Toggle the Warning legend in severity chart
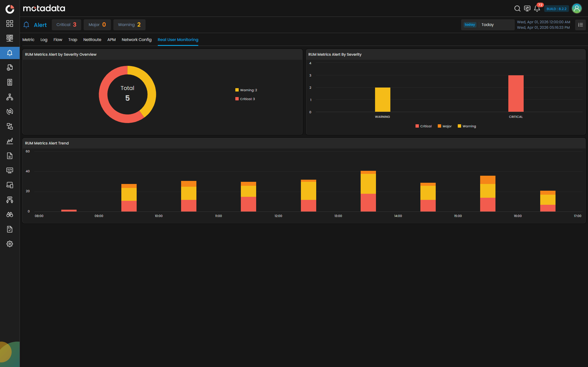Screen dimensions: 588x367 click(466, 126)
